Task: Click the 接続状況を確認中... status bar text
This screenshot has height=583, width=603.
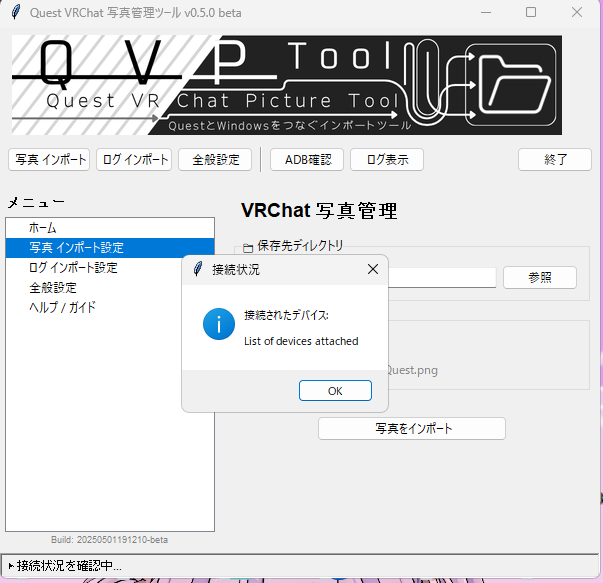Action: point(69,566)
